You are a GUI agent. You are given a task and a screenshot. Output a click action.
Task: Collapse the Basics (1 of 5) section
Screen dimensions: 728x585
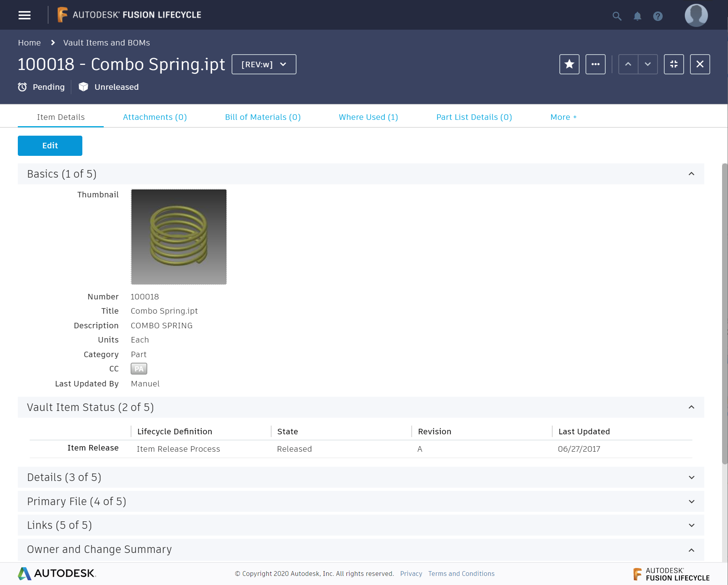[691, 174]
